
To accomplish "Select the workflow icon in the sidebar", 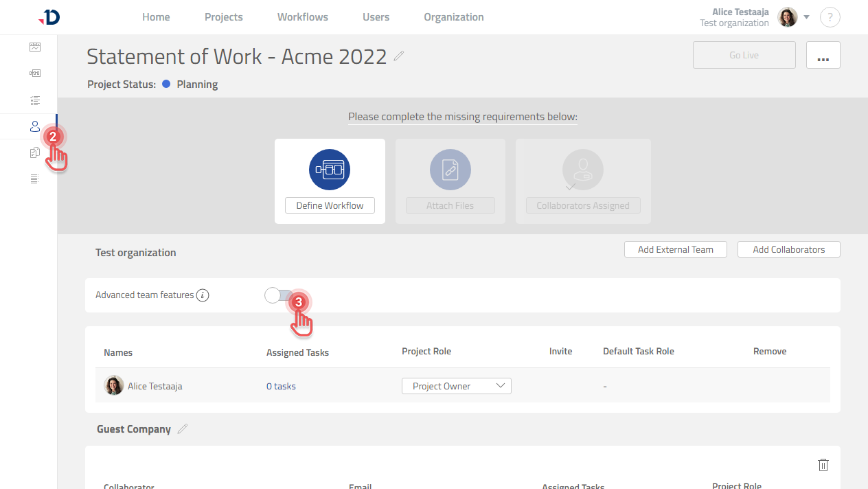I will (34, 73).
